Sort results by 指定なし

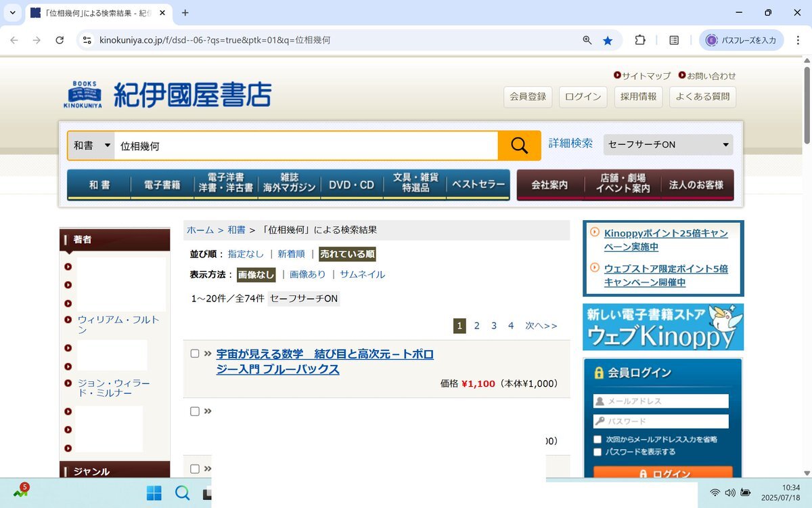(246, 254)
